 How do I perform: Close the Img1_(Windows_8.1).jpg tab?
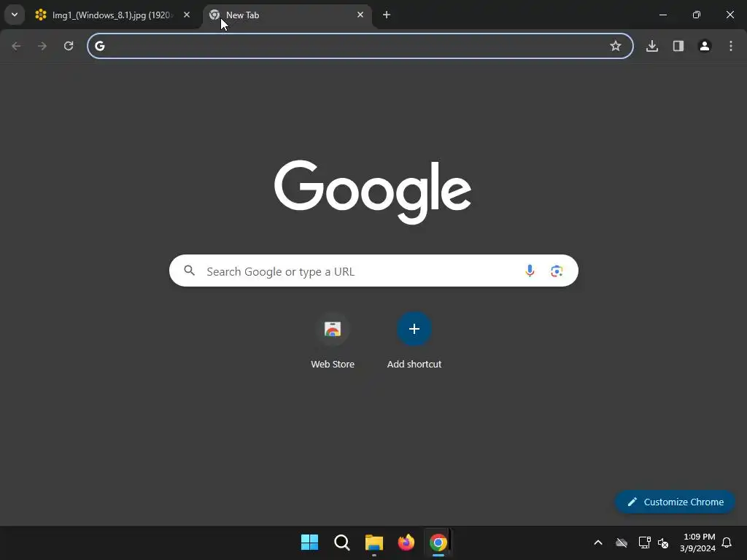click(x=187, y=15)
